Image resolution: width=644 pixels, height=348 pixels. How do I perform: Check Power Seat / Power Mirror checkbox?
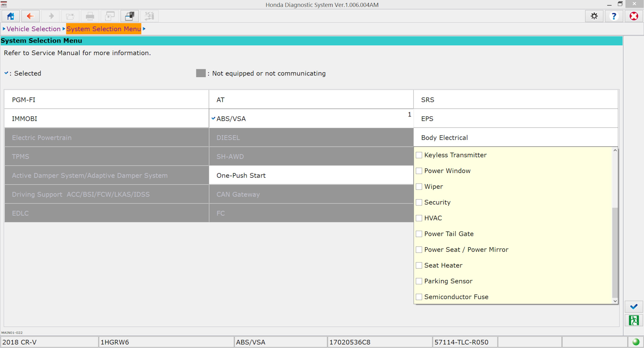[x=419, y=250]
